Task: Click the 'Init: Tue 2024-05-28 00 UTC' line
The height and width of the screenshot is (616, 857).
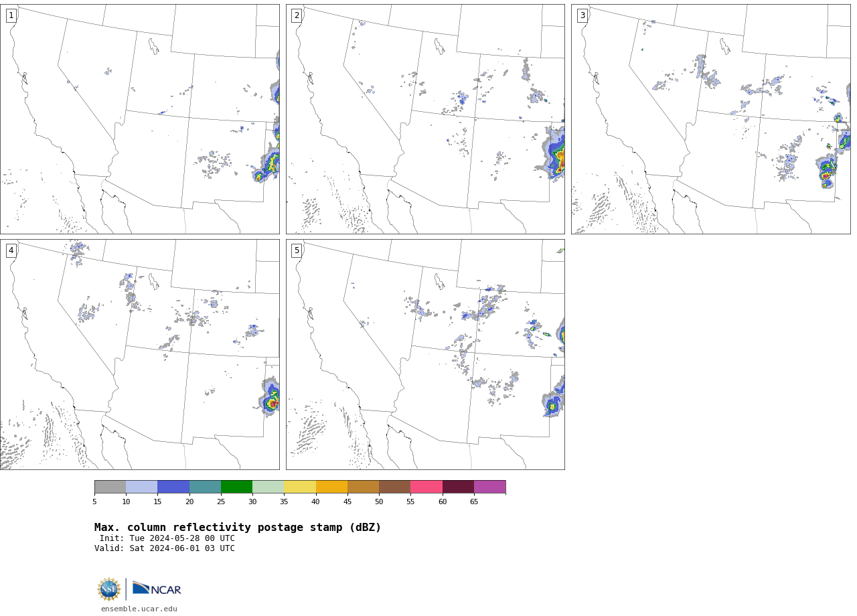Action: pyautogui.click(x=167, y=538)
